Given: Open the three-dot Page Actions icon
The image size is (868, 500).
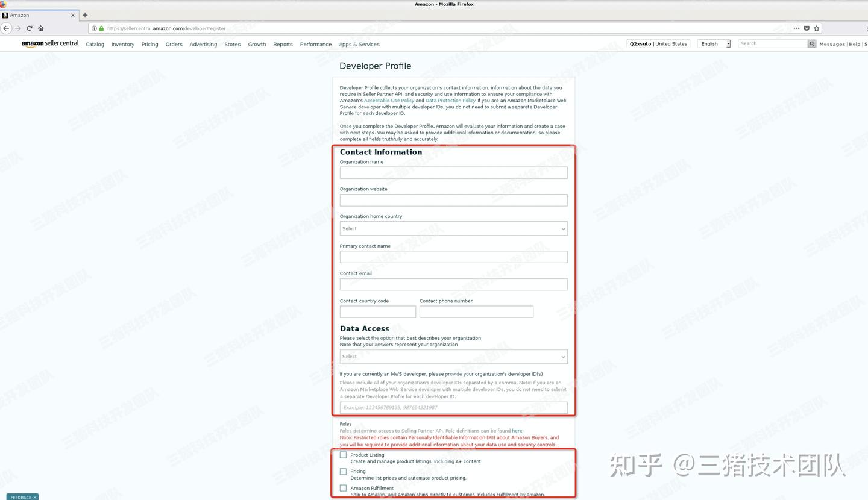Looking at the screenshot, I should click(x=796, y=28).
